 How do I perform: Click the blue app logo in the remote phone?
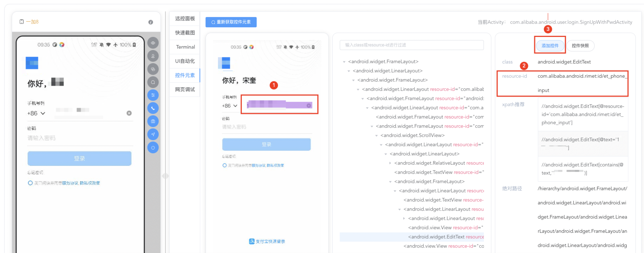[x=32, y=63]
